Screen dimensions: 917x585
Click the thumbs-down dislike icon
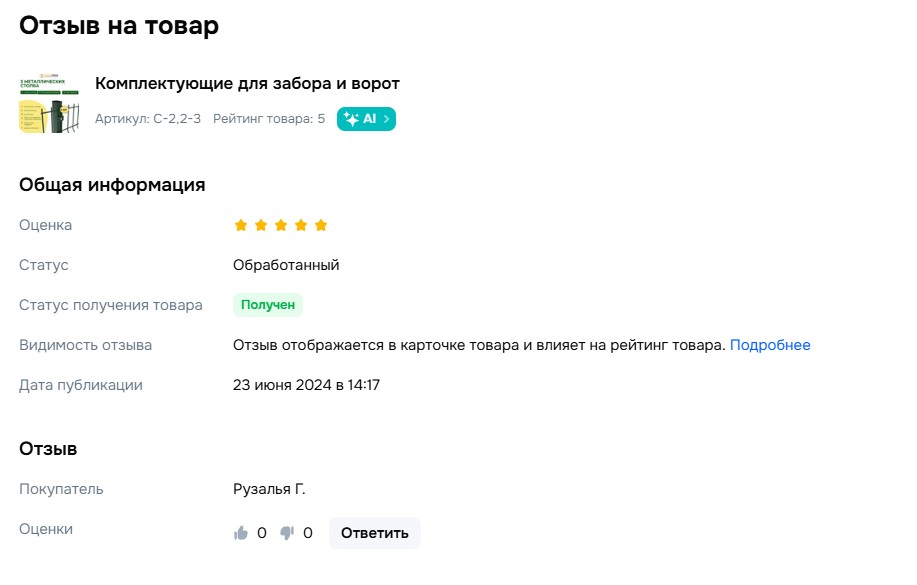(287, 533)
